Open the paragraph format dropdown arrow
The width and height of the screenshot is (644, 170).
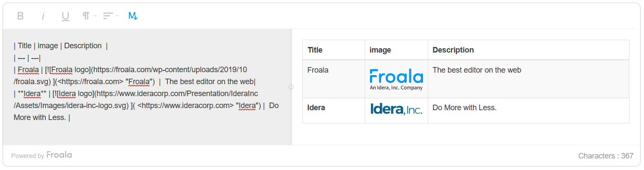[x=95, y=16]
